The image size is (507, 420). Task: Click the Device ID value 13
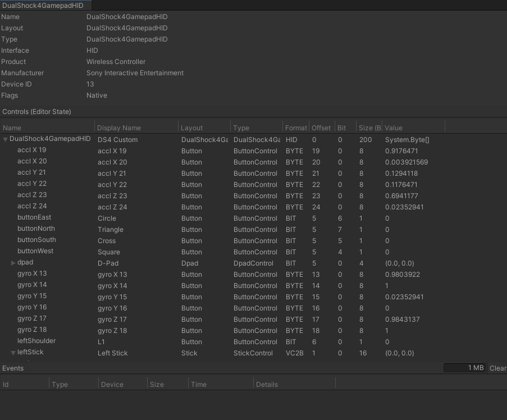pos(90,84)
